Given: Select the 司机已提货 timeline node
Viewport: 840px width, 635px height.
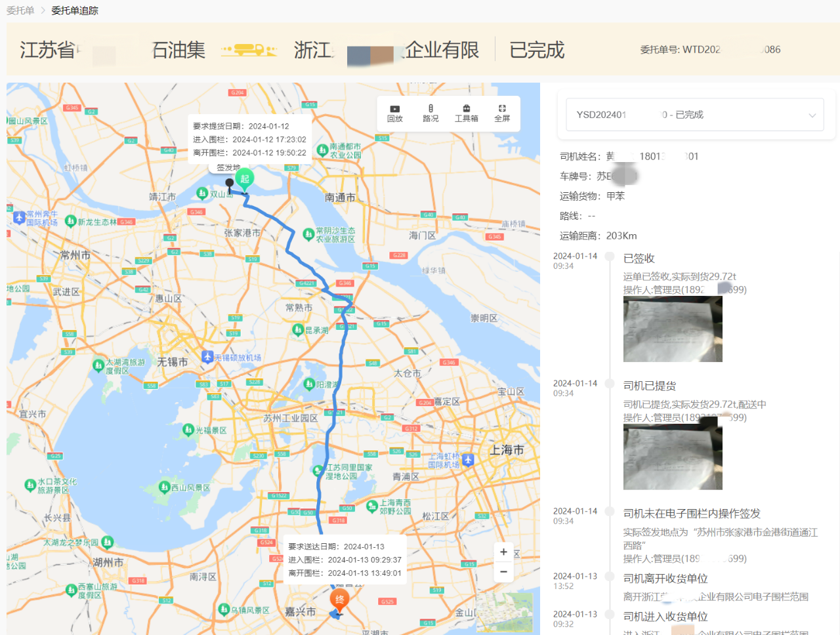Looking at the screenshot, I should pos(610,384).
